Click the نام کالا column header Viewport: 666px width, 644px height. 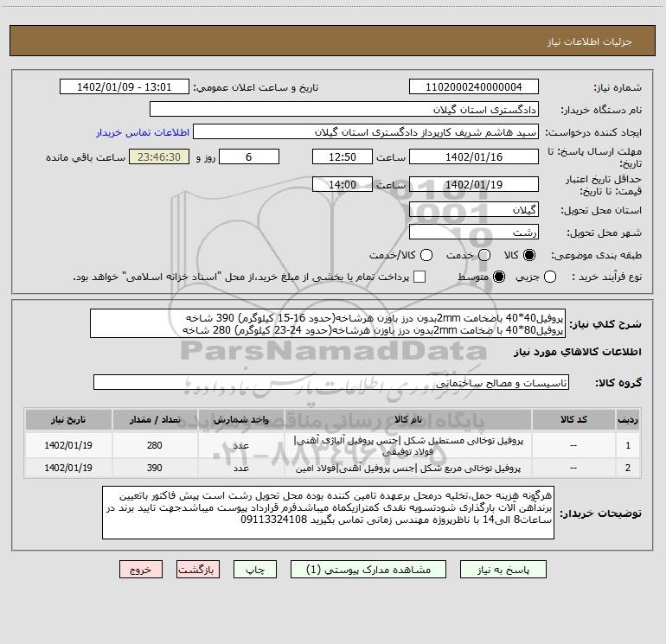point(407,419)
